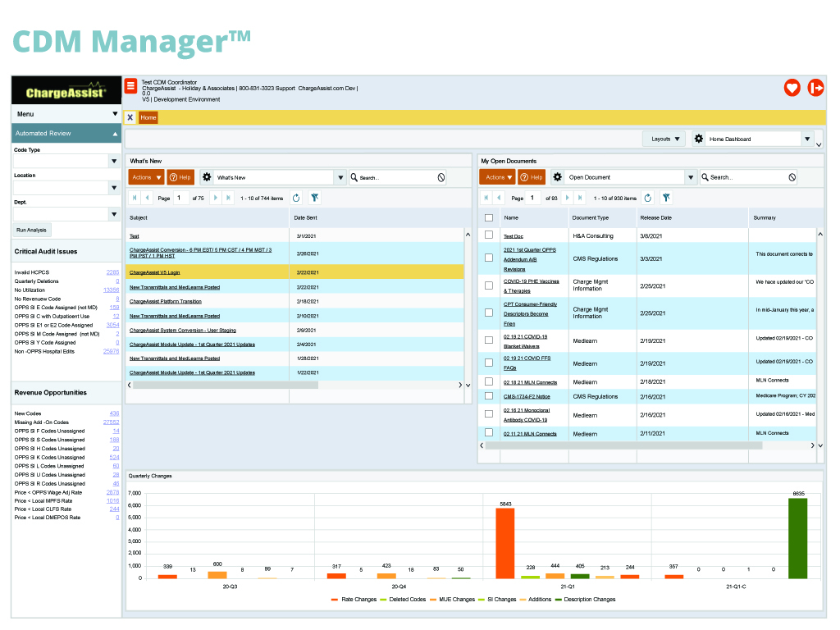Go to first page in What's New
The image size is (840, 630).
(x=135, y=198)
